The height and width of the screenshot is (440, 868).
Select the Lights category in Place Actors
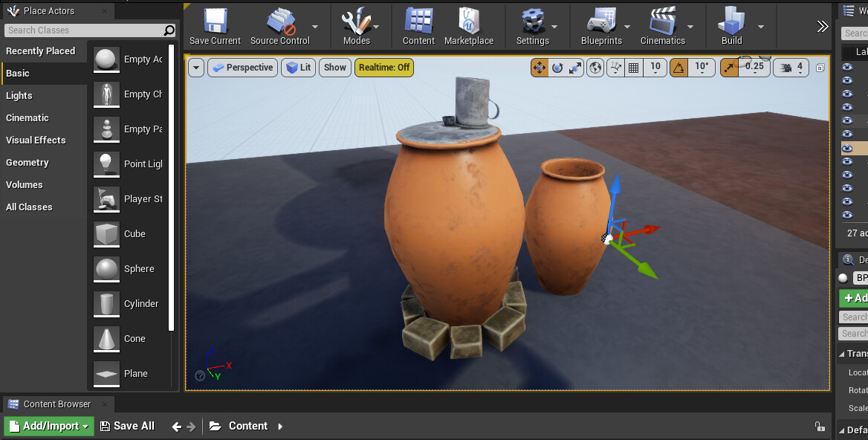coord(20,95)
